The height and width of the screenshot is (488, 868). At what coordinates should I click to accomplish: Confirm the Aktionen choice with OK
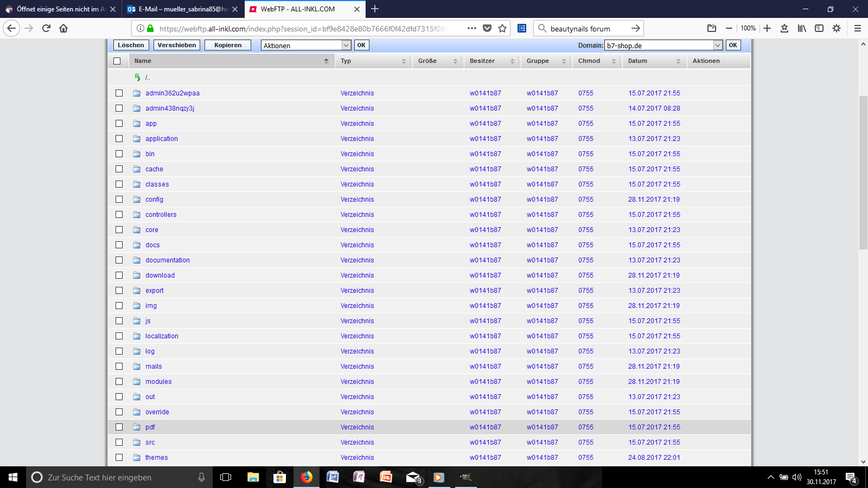point(361,45)
